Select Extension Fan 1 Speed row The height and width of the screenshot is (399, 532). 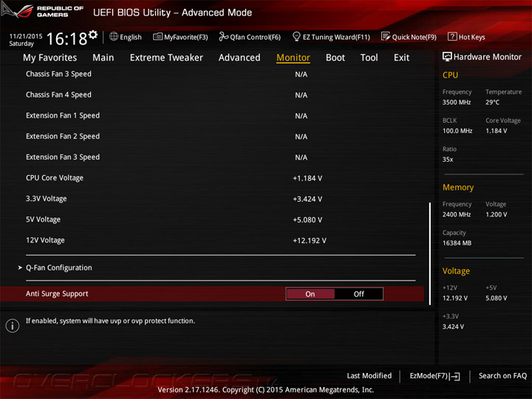[x=212, y=116]
